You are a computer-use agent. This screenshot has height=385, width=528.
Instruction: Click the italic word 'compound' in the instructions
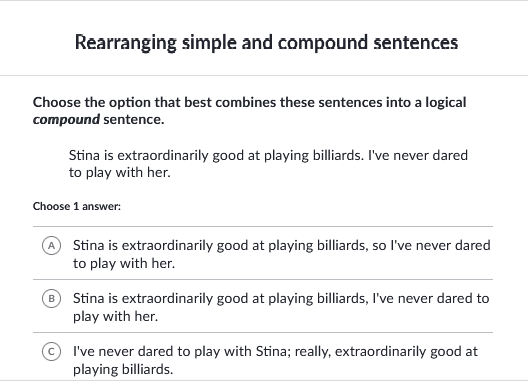pyautogui.click(x=66, y=119)
